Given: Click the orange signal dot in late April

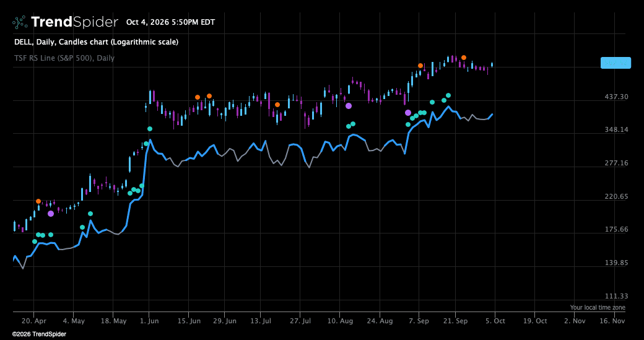Looking at the screenshot, I should click(x=38, y=201).
